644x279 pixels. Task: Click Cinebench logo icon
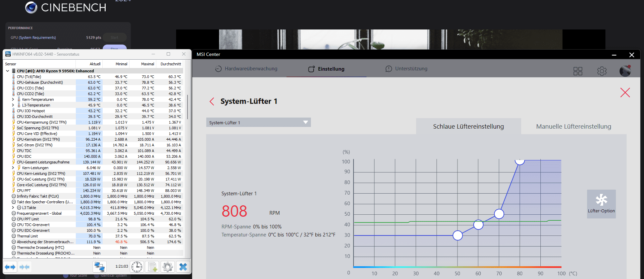point(31,7)
